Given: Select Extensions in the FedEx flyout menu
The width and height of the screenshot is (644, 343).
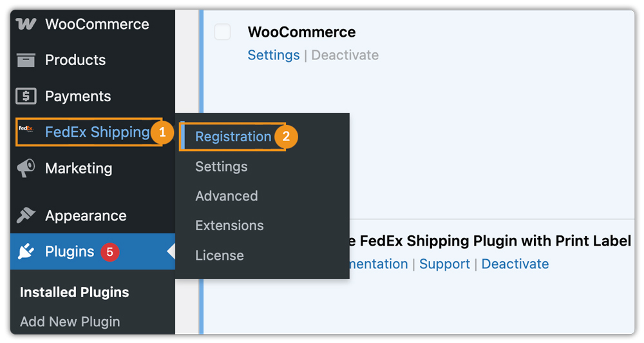Looking at the screenshot, I should point(229,226).
